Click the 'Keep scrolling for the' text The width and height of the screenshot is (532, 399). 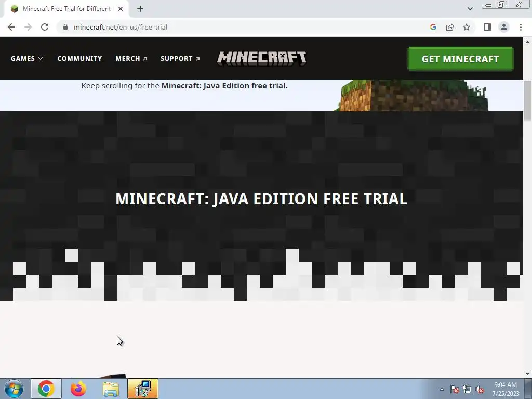[x=120, y=86]
